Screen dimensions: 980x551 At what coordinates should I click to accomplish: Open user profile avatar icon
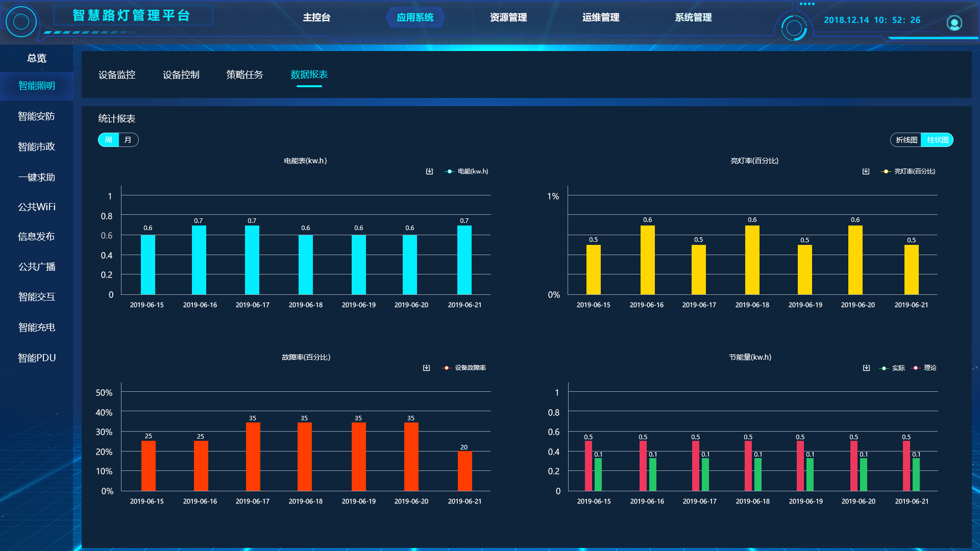tap(954, 22)
